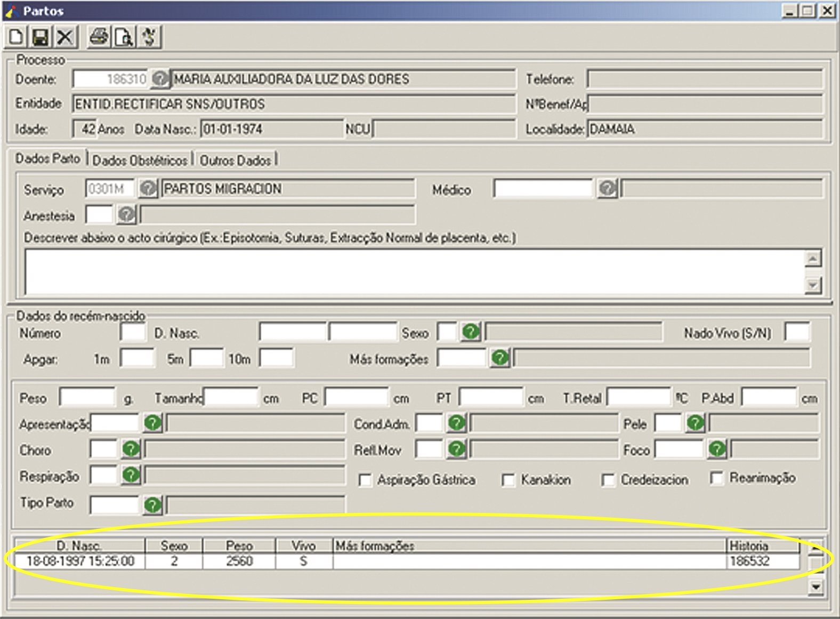Open the lookup help beside the Sexo field
840x619 pixels.
click(471, 332)
